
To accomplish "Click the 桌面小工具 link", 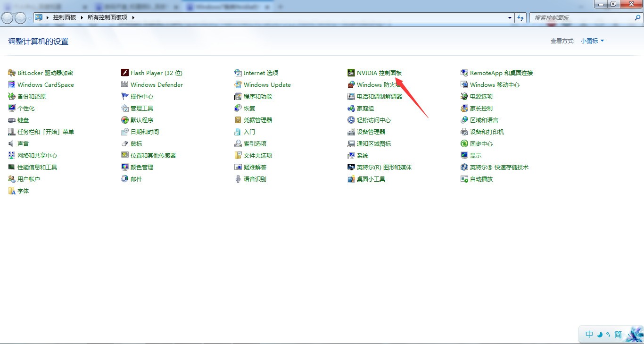I will [x=371, y=179].
